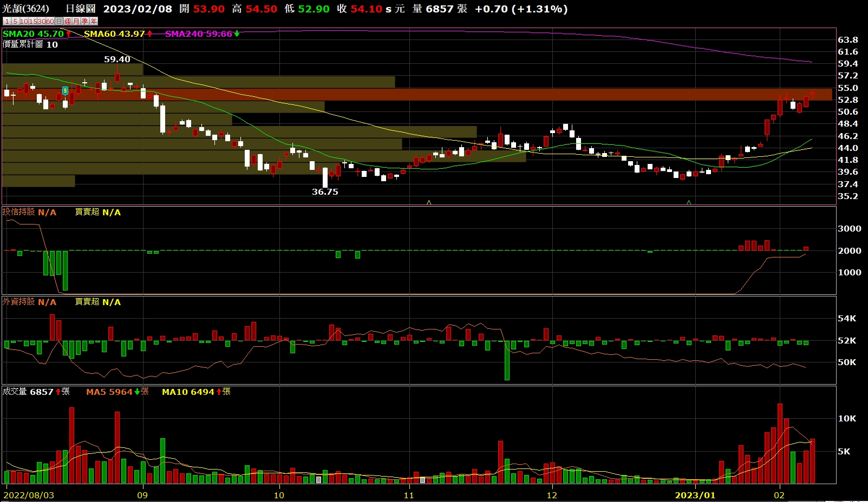Click the SMA20 45.70 indicator label

[33, 34]
